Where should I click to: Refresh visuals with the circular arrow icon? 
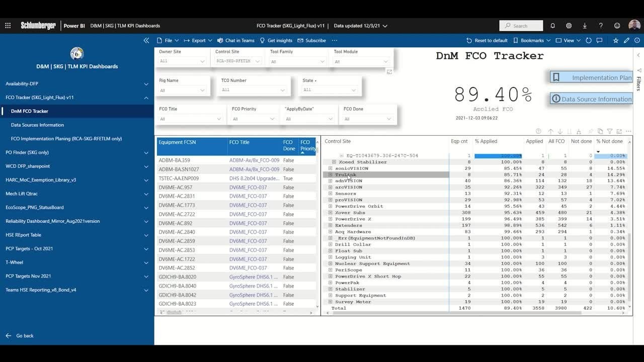588,40
